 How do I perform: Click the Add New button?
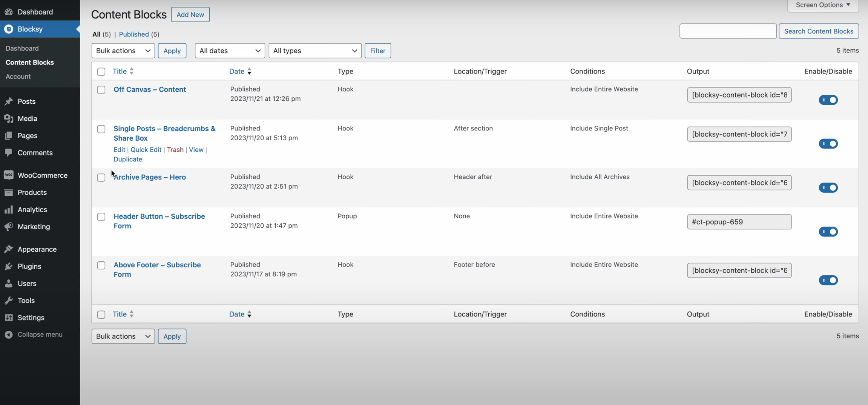point(190,15)
